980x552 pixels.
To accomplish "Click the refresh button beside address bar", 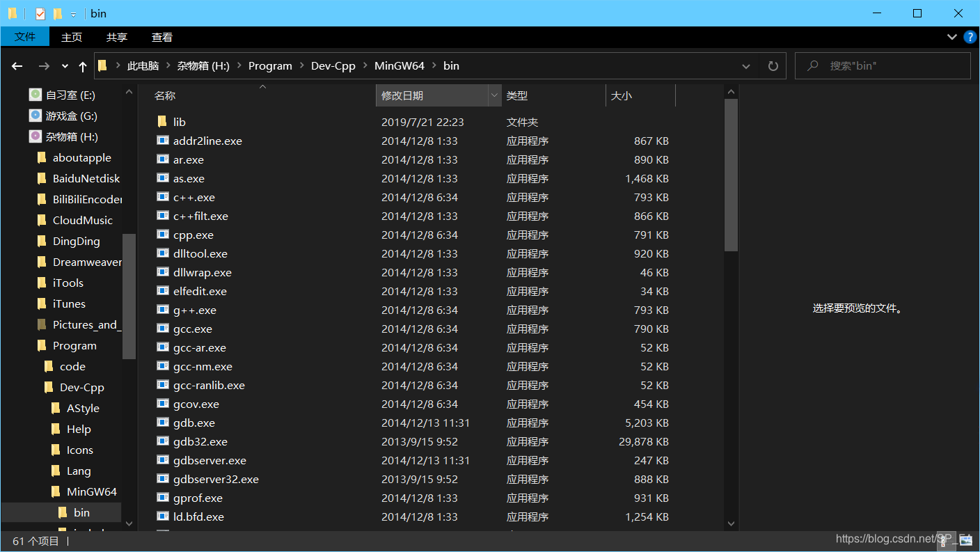I will pyautogui.click(x=773, y=66).
